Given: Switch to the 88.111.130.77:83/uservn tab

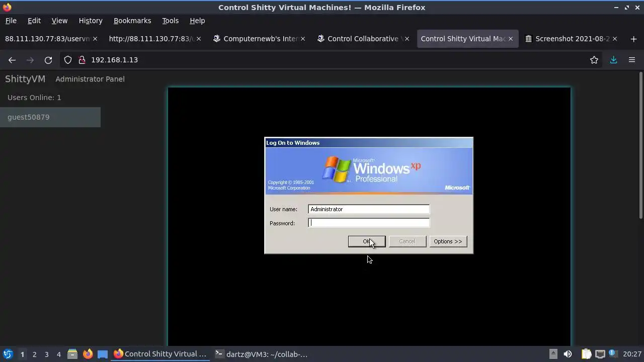Looking at the screenshot, I should 47,39.
